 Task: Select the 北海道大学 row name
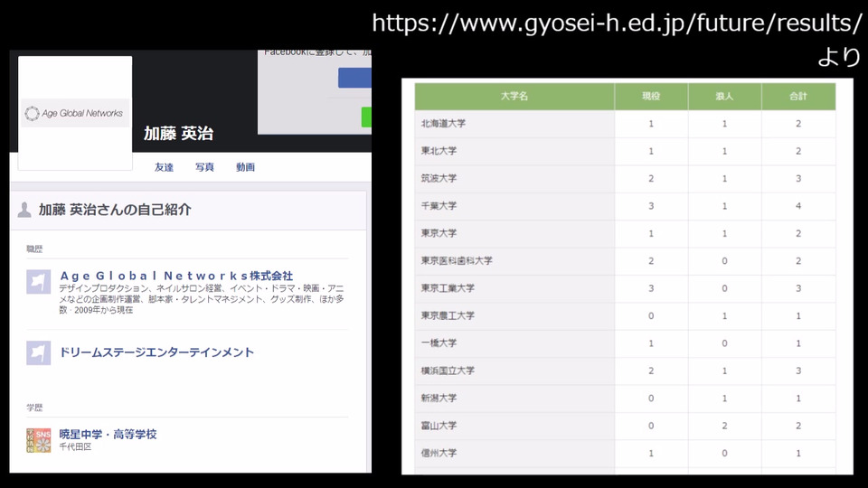coord(443,124)
